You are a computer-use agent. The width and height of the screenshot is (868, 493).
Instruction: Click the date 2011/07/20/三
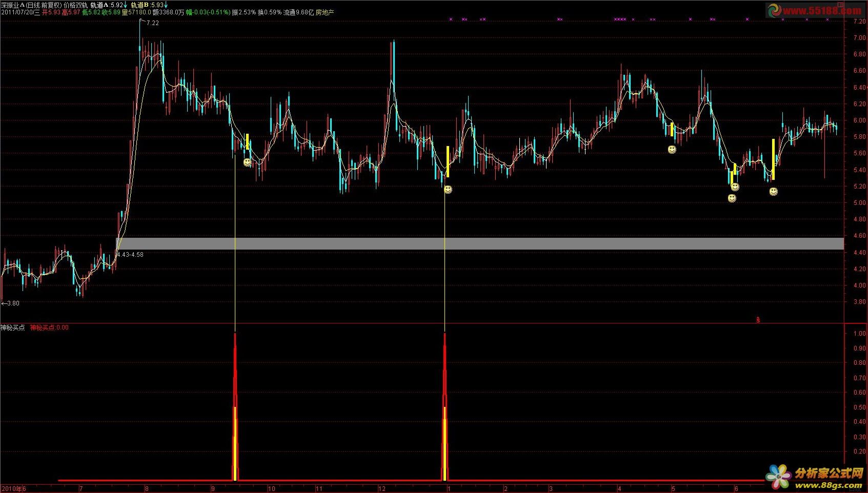point(20,12)
